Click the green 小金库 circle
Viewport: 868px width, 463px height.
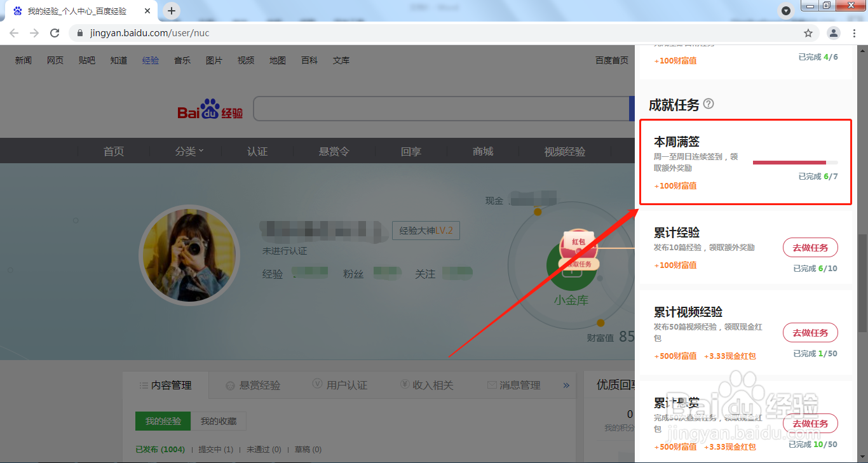click(x=571, y=267)
